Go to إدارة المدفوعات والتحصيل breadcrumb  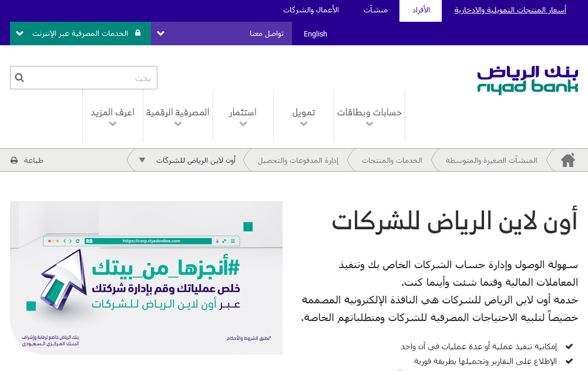298,161
